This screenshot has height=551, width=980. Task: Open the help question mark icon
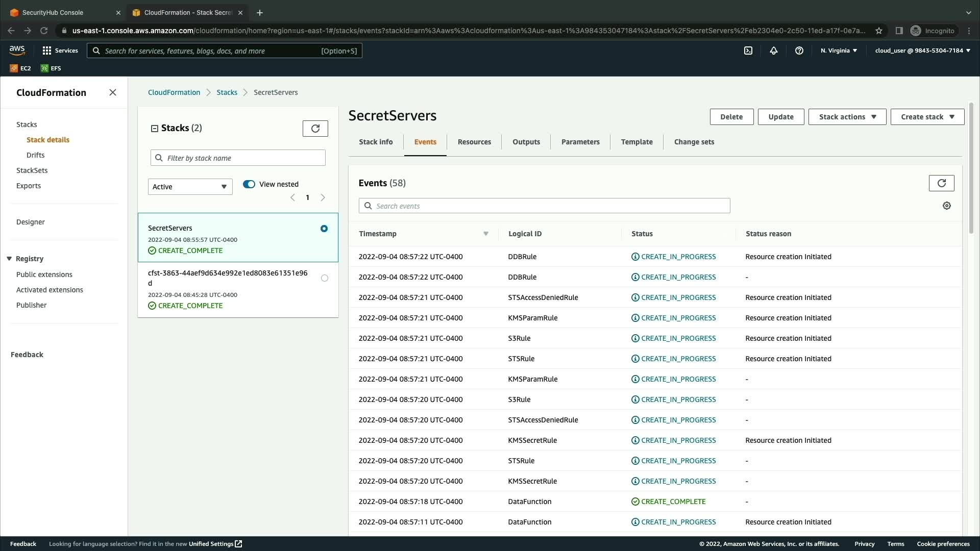(x=799, y=51)
